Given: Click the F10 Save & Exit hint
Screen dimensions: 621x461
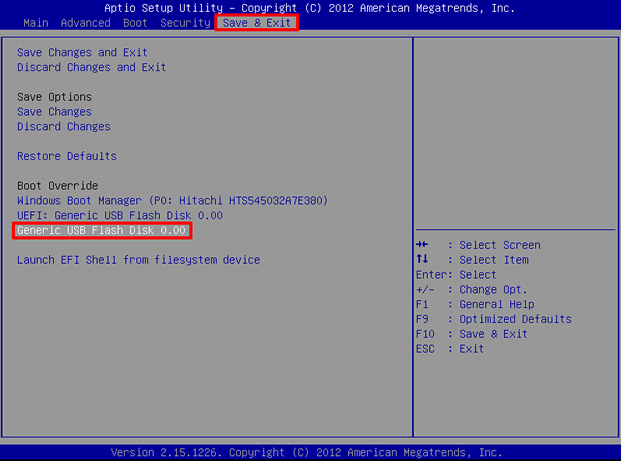Looking at the screenshot, I should click(472, 334).
